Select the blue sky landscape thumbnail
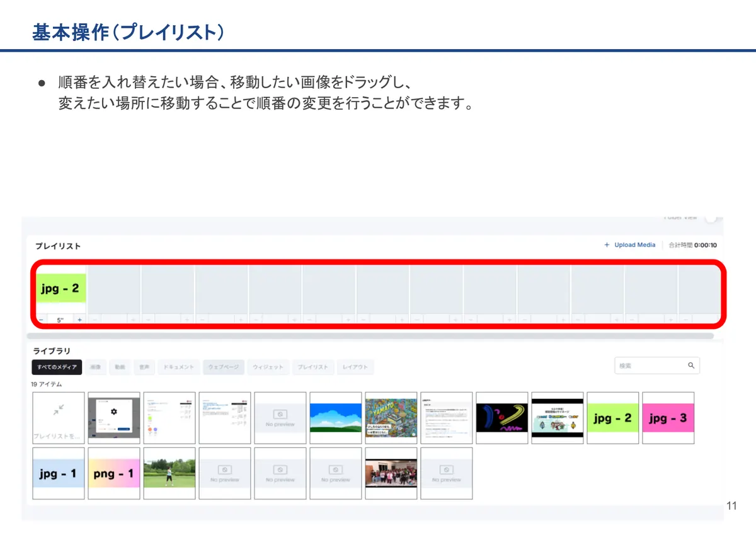Image resolution: width=756 pixels, height=535 pixels. click(x=336, y=418)
